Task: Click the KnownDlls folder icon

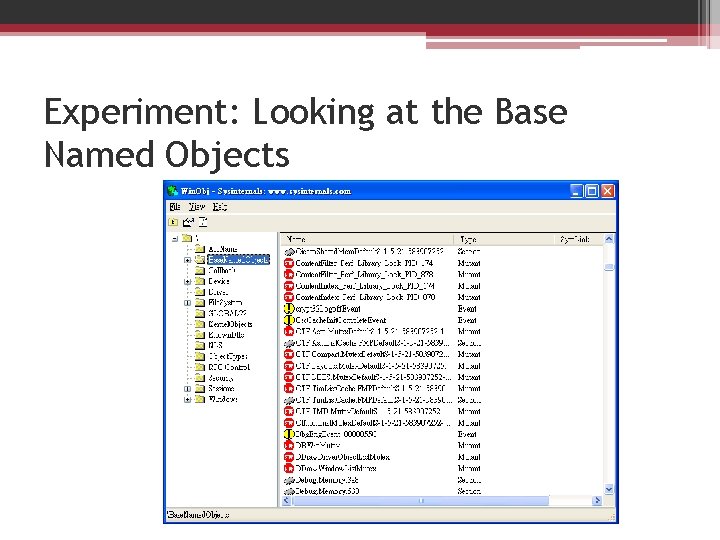Action: (x=200, y=335)
